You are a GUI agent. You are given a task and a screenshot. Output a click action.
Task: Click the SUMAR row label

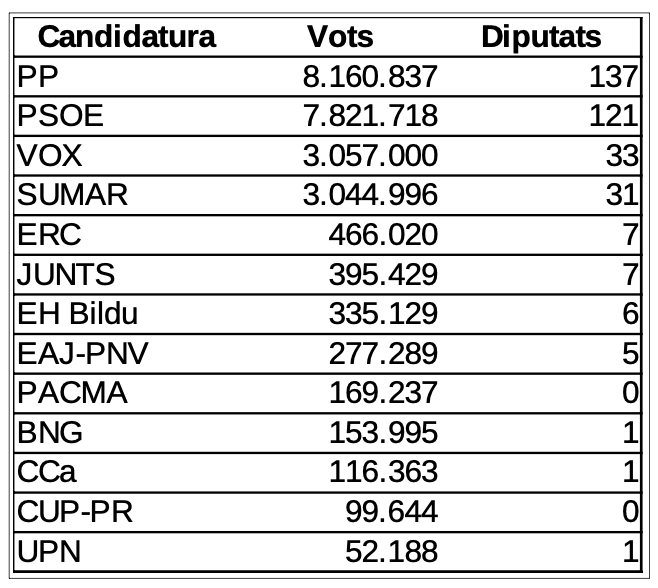(73, 196)
